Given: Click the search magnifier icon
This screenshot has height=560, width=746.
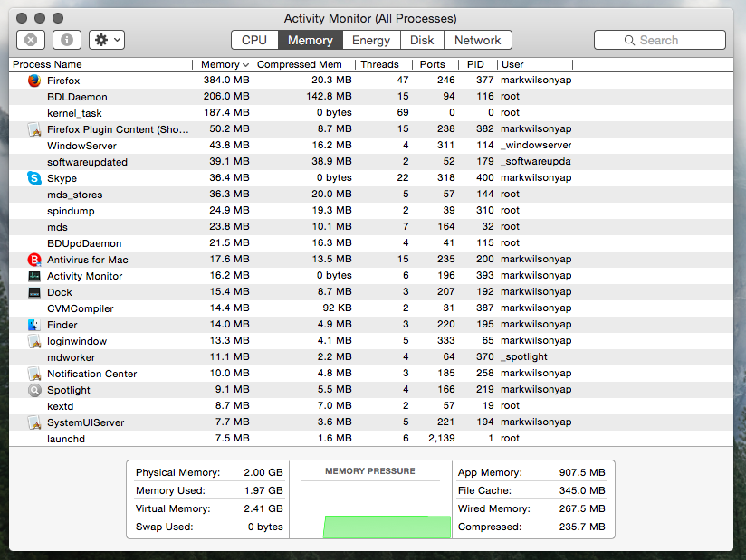Looking at the screenshot, I should point(629,41).
